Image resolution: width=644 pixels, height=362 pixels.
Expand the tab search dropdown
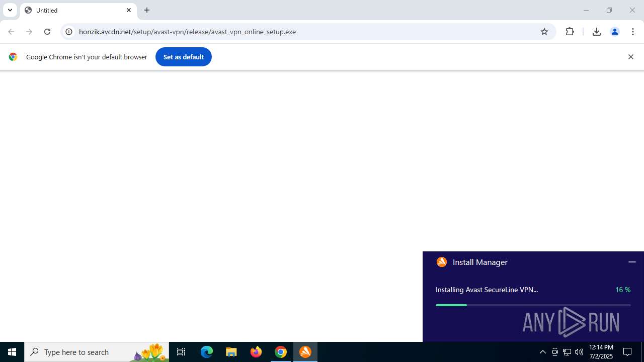[x=10, y=10]
